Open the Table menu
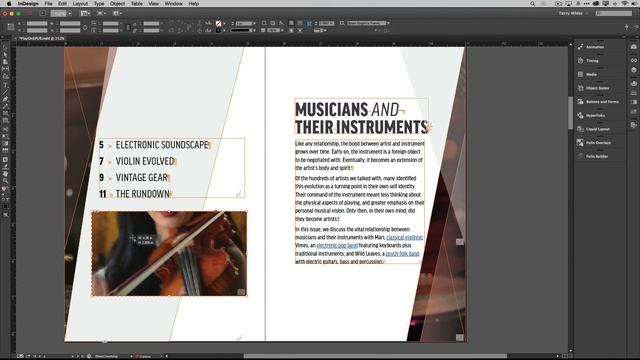The height and width of the screenshot is (360, 640). (x=136, y=4)
